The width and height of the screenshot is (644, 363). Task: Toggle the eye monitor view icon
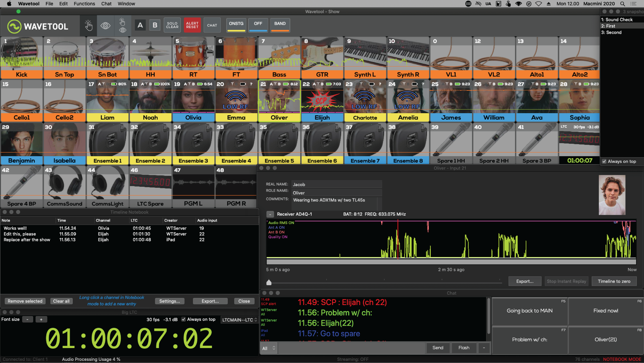(106, 25)
